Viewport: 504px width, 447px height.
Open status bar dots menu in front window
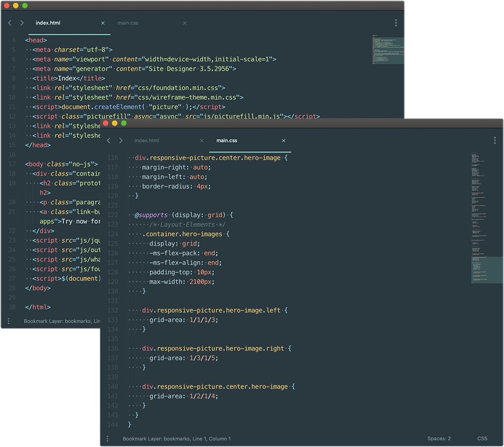pyautogui.click(x=107, y=439)
